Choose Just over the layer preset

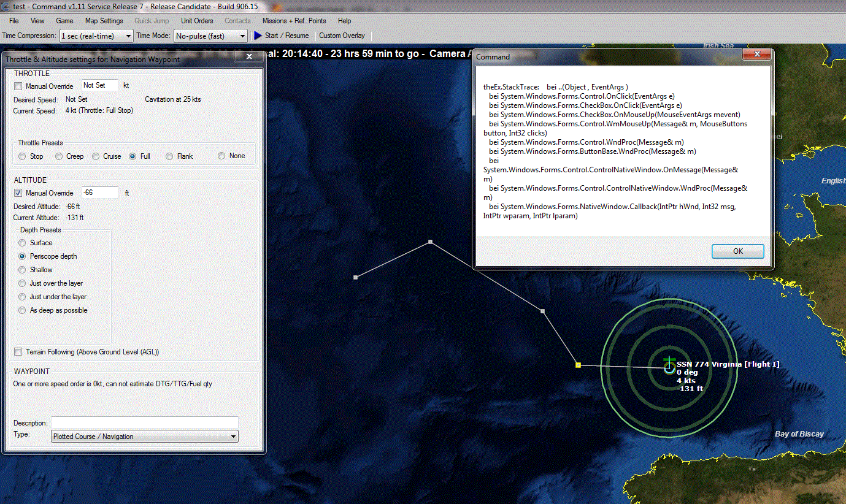23,283
